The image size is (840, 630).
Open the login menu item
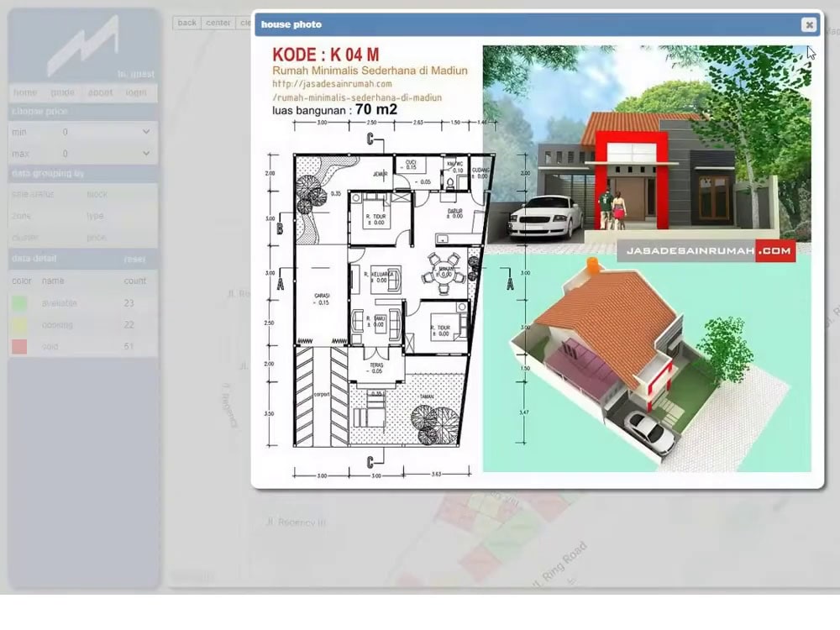point(136,92)
